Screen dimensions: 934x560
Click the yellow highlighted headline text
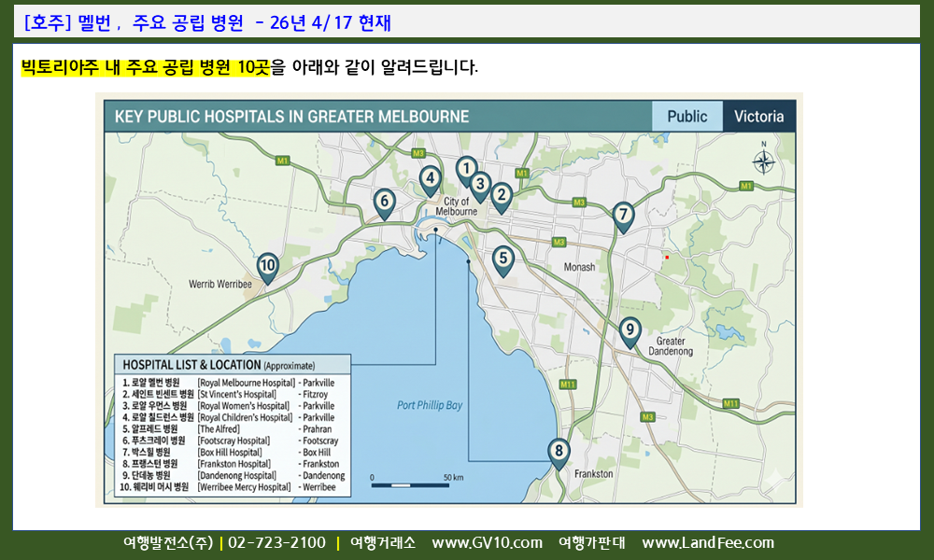click(146, 67)
